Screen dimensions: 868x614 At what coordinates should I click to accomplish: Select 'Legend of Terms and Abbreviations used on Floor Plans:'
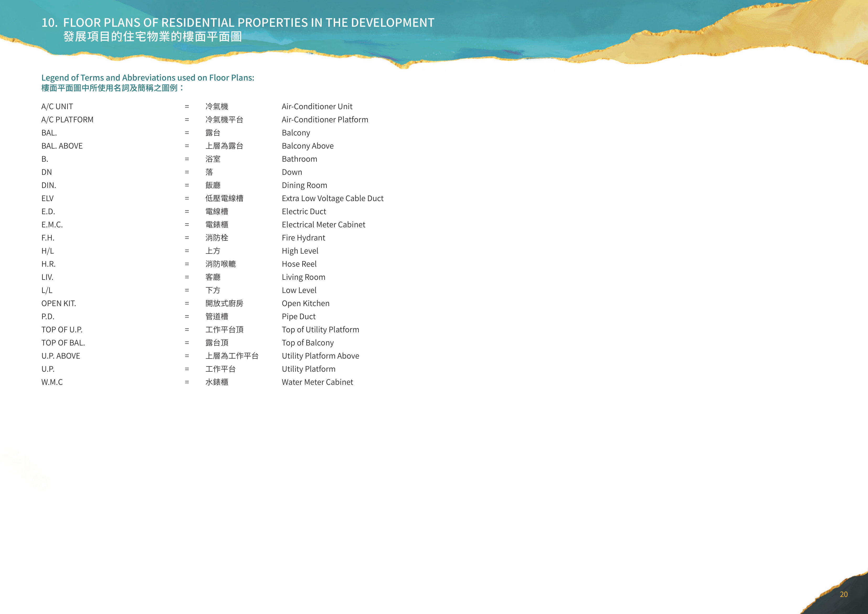[x=148, y=77]
